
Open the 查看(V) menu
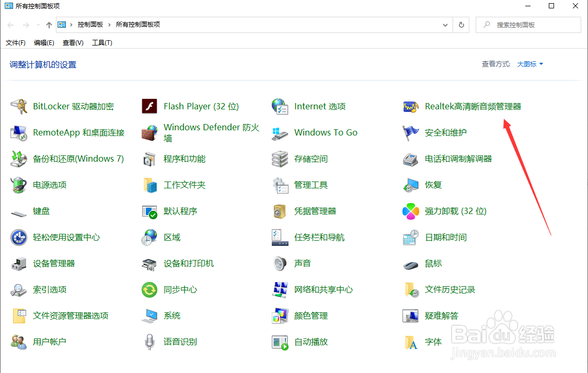73,42
